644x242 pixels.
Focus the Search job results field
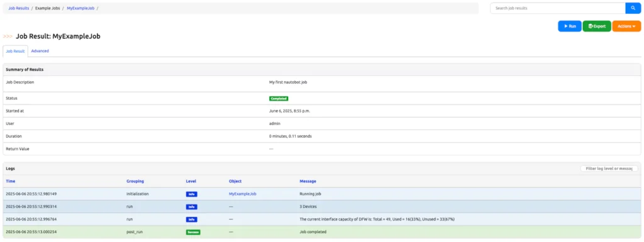tap(558, 8)
